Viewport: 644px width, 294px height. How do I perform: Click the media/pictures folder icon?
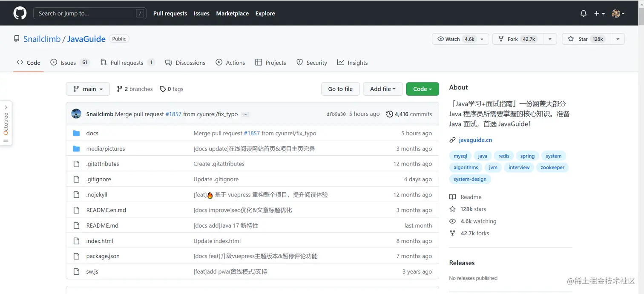pos(76,148)
